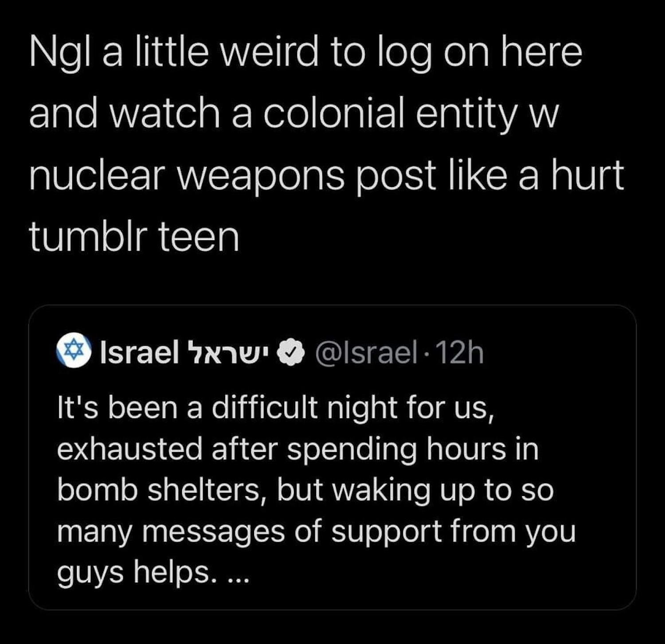Viewport: 665px width, 644px height.
Task: Click the Israel account profile avatar
Action: (x=74, y=350)
